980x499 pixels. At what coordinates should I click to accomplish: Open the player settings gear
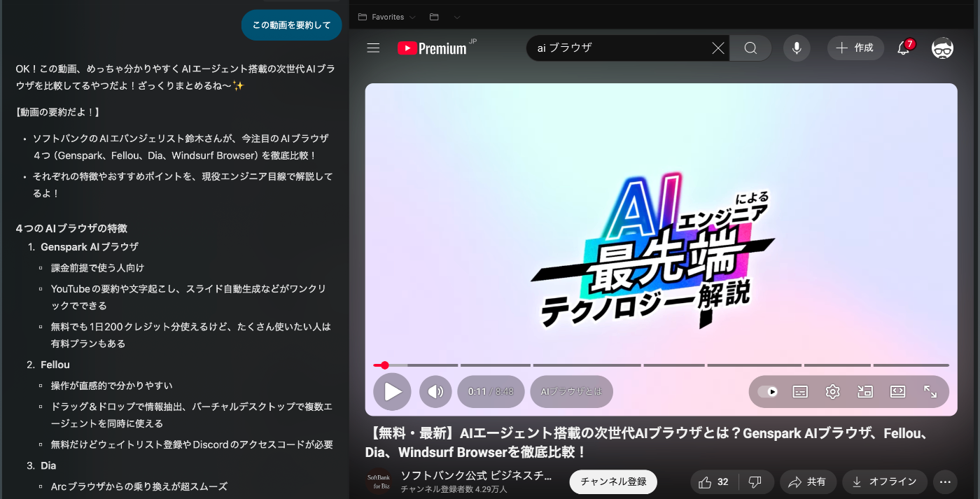pos(832,392)
